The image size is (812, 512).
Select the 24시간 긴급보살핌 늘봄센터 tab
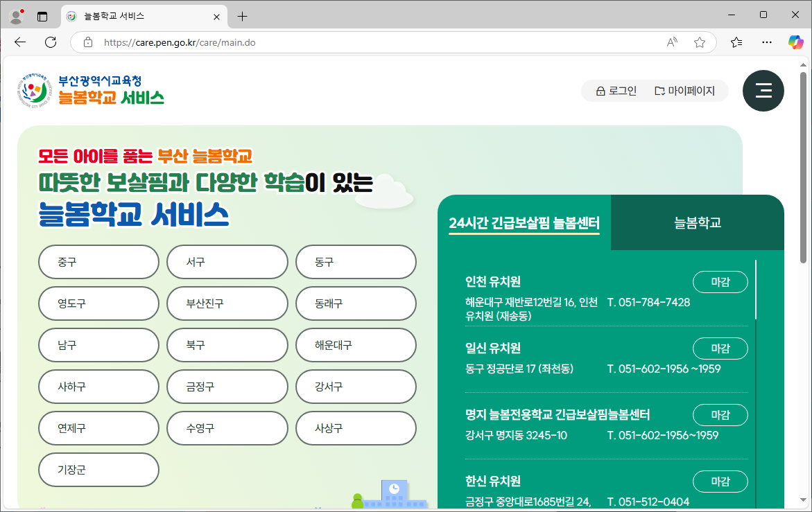(524, 222)
